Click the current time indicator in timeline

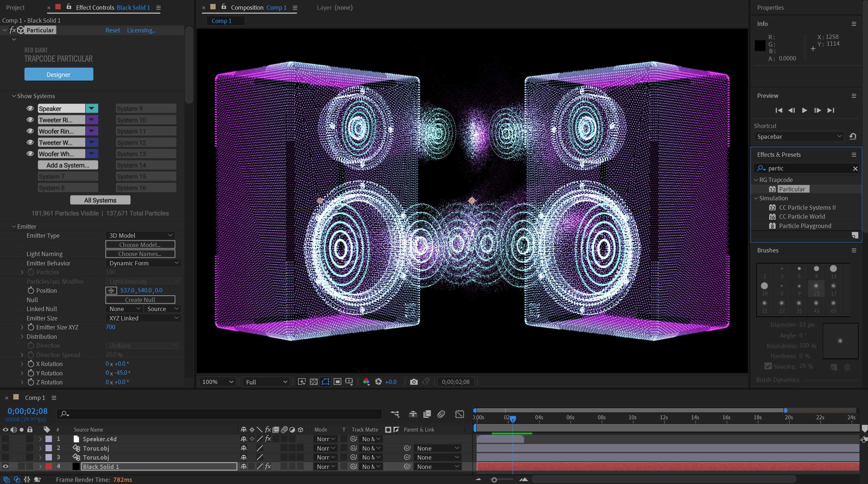513,419
